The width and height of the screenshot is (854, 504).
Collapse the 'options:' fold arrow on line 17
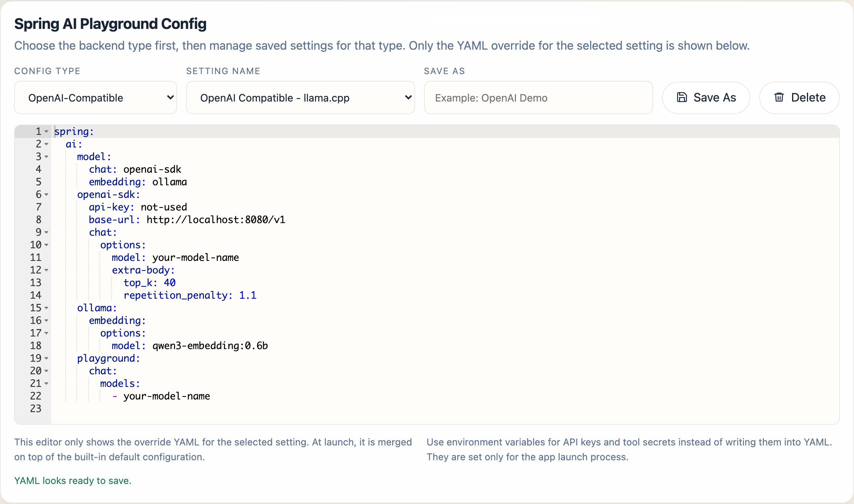pos(46,333)
